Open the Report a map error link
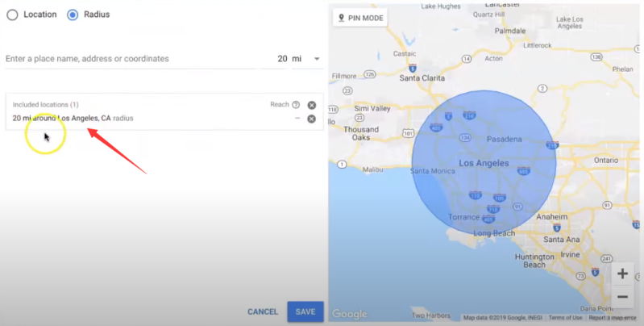 [x=615, y=318]
